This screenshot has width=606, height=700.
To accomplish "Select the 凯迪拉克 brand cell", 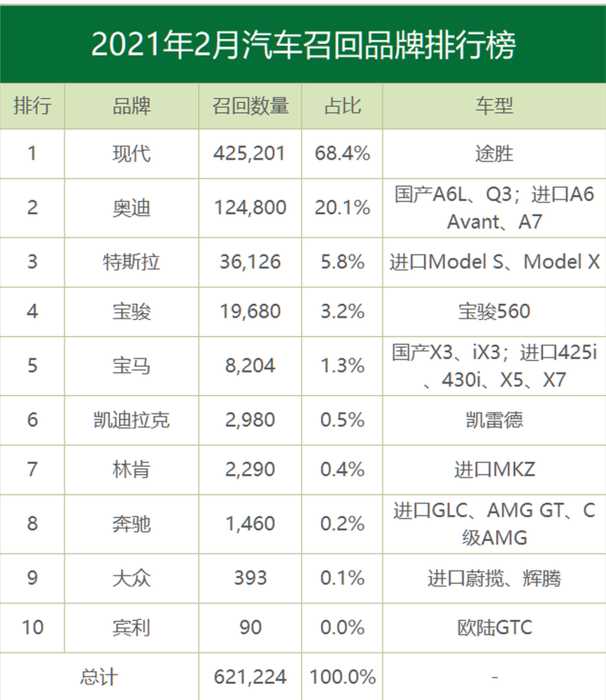I will [x=132, y=420].
